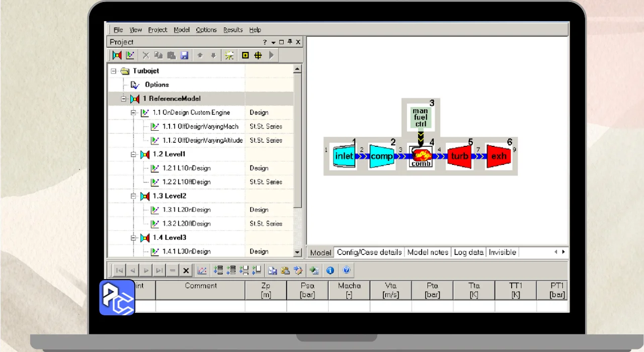This screenshot has height=352, width=644.
Task: Select the man fuel ctrl block
Action: [420, 118]
